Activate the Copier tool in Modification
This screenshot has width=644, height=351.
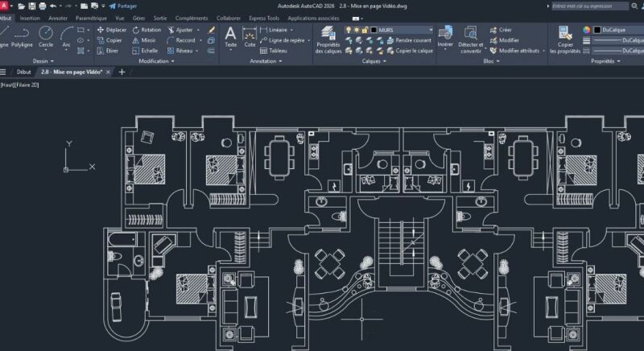click(x=109, y=40)
